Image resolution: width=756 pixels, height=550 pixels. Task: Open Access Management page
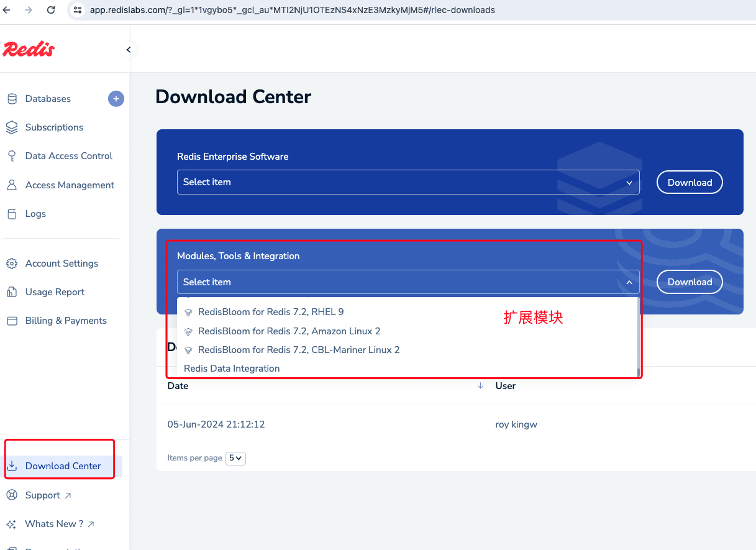[x=70, y=185]
